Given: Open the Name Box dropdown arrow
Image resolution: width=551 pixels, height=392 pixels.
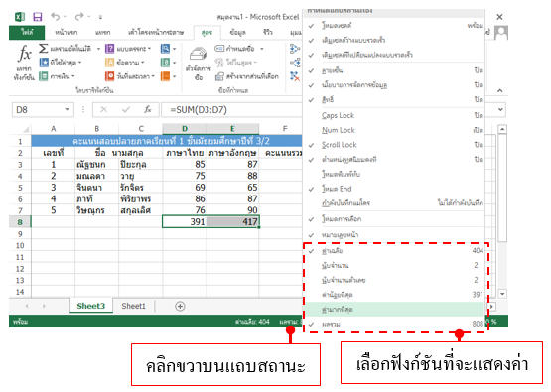Looking at the screenshot, I should pos(67,109).
